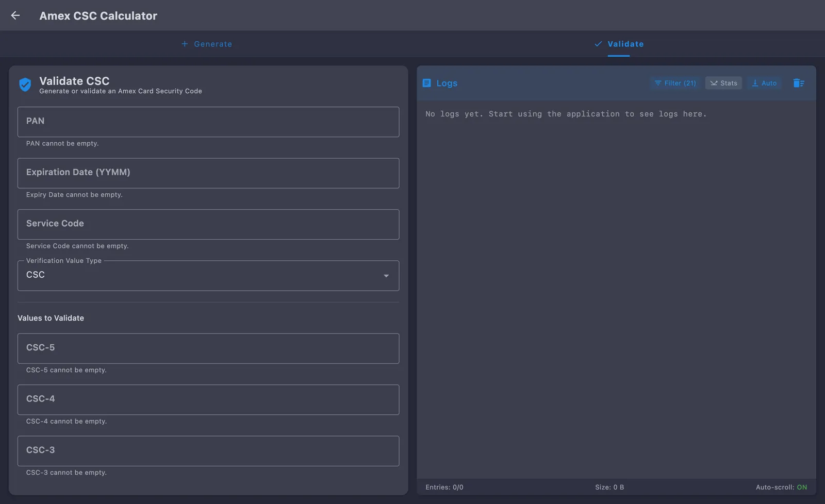
Task: Click the 'Amex CSC Calculator' title
Action: coord(98,15)
